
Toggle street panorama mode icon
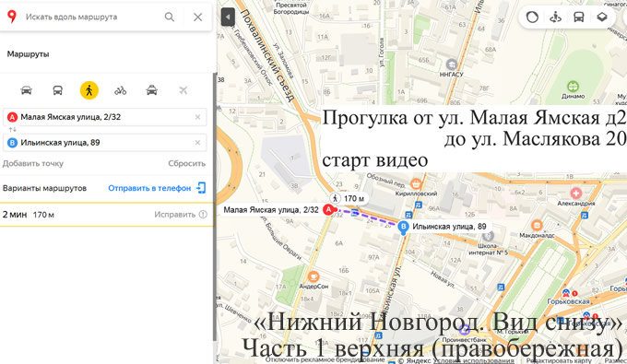pos(555,18)
